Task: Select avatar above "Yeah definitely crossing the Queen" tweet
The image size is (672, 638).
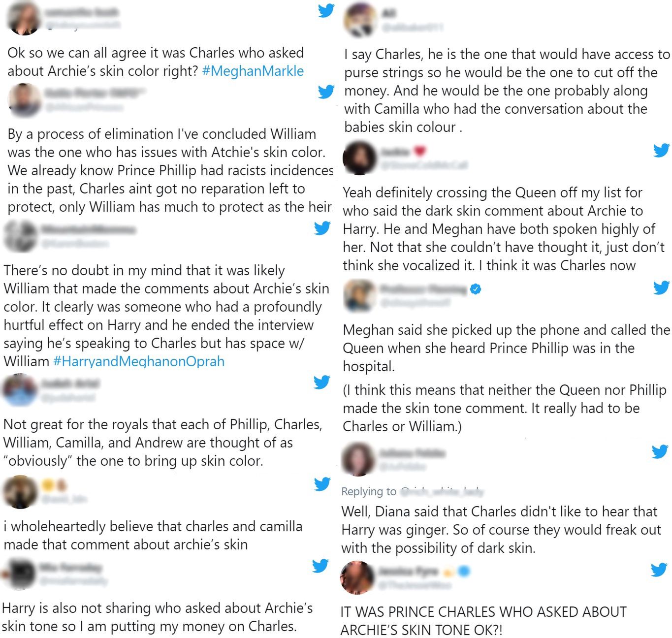Action: tap(360, 158)
